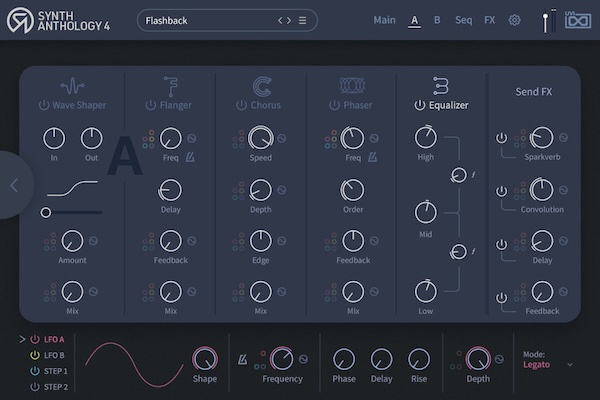Toggle tempo sync on Phaser Freq
The height and width of the screenshot is (400, 600).
(x=372, y=157)
